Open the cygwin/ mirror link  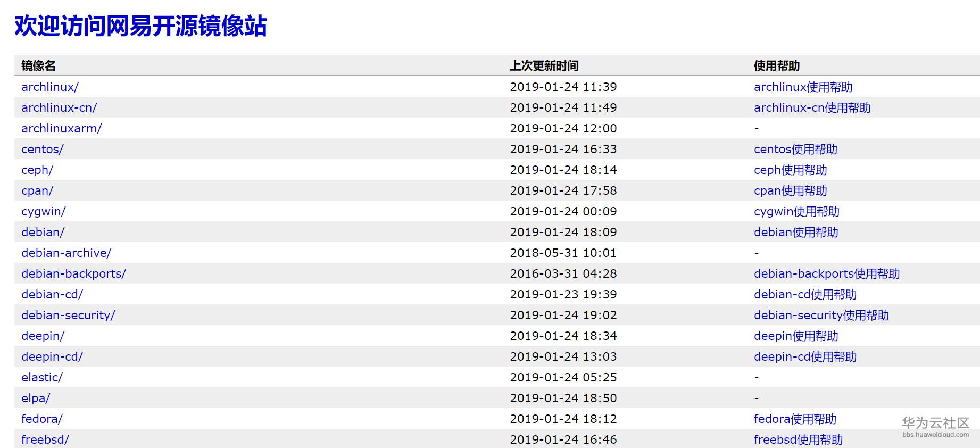[44, 212]
